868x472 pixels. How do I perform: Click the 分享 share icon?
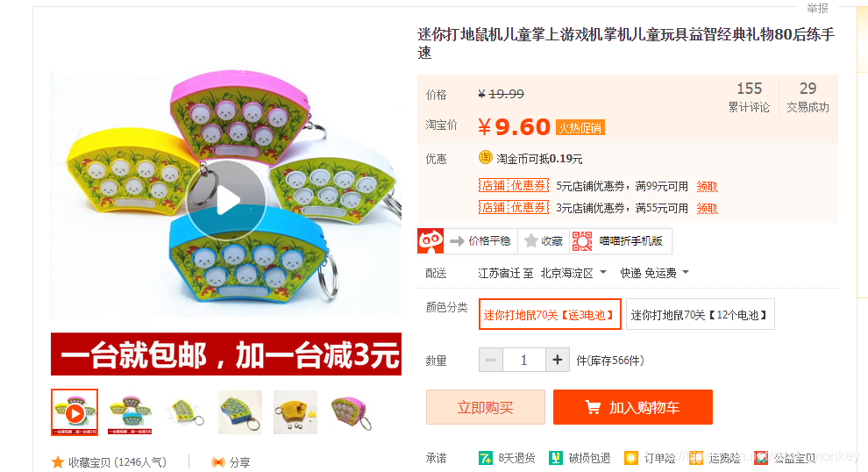[x=218, y=462]
